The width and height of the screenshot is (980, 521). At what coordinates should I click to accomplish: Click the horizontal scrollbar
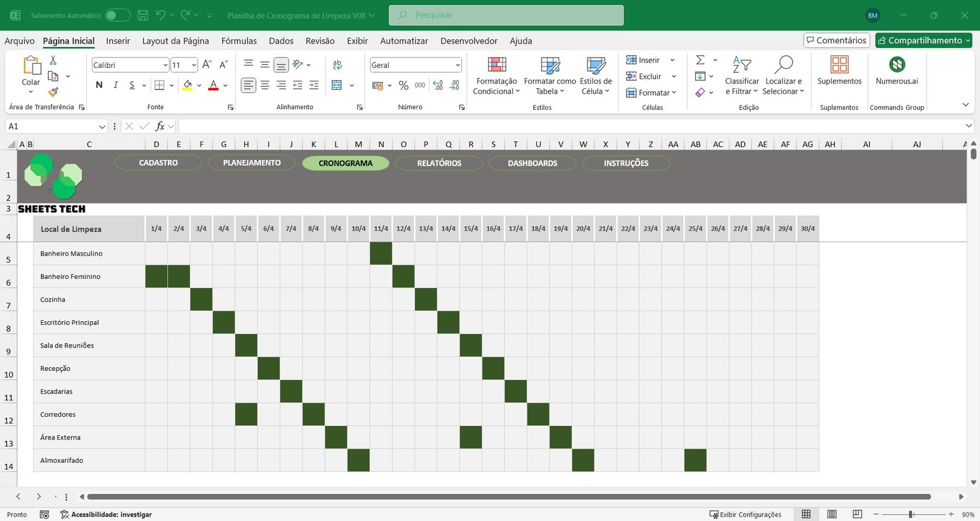point(509,496)
